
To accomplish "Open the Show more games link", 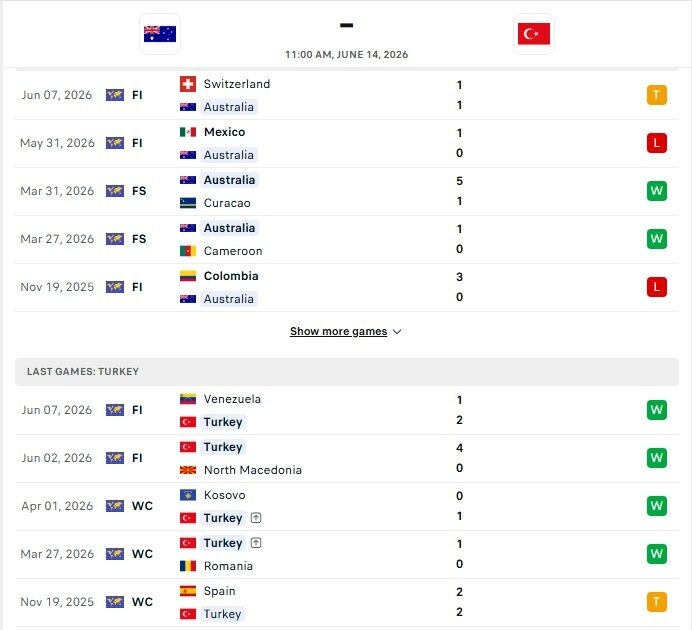I will (338, 331).
